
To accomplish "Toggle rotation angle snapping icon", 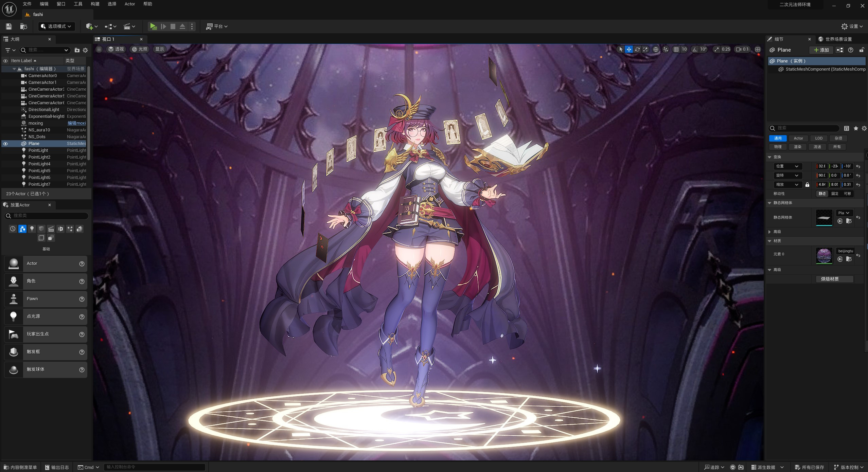I will (695, 49).
